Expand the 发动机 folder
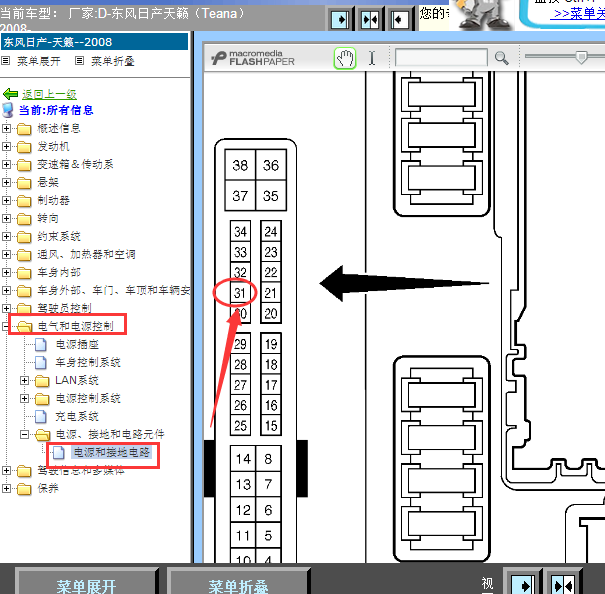 coord(6,146)
